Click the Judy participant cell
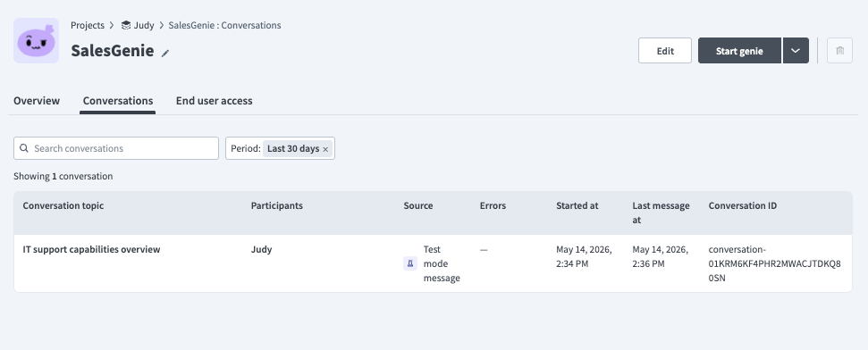Viewport: 868px width, 350px height. [x=261, y=249]
